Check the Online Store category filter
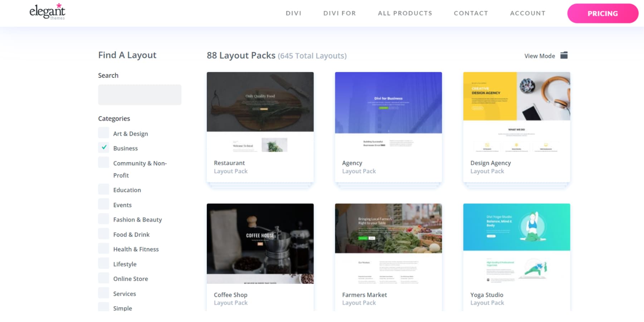This screenshot has width=644, height=322. pos(103,278)
